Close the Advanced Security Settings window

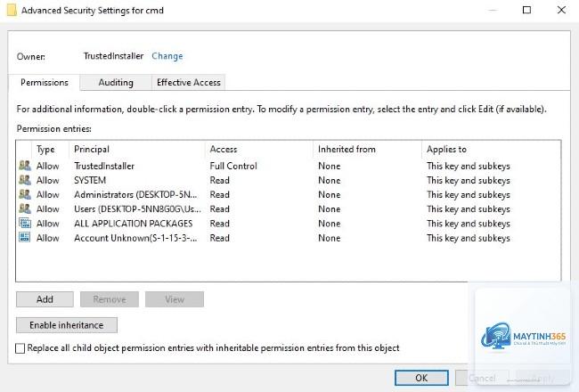561,10
